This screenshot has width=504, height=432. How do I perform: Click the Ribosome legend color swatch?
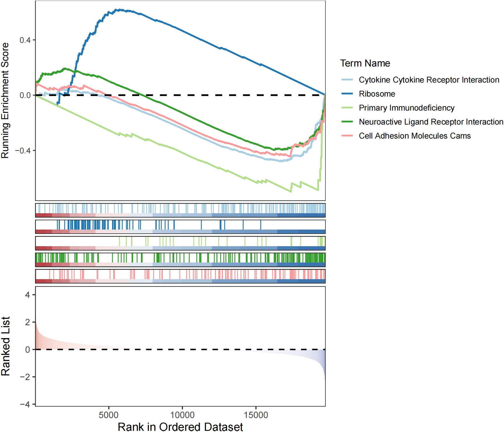click(347, 94)
